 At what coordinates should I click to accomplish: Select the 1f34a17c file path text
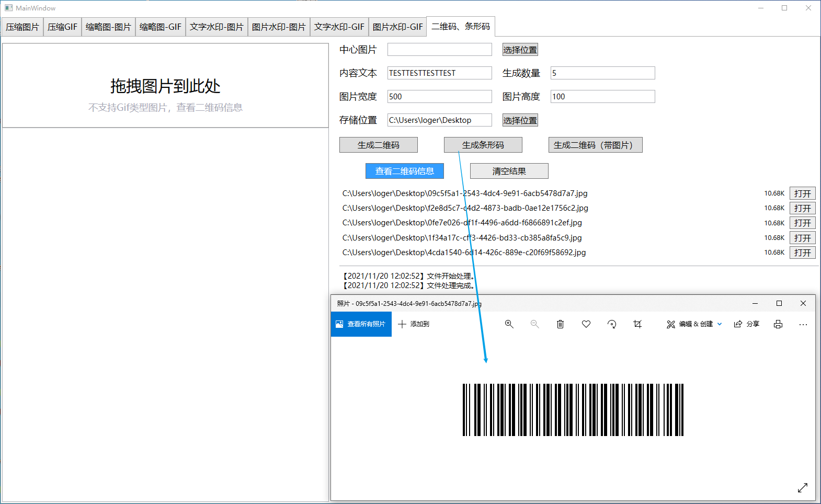point(462,238)
